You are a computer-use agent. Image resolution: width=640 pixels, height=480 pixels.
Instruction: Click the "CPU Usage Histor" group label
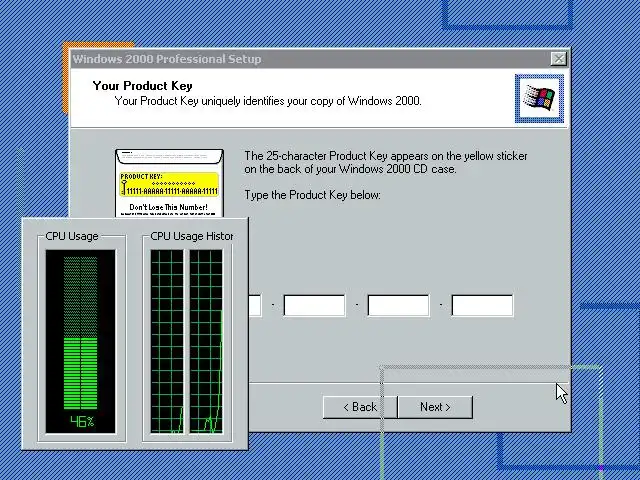tap(192, 236)
